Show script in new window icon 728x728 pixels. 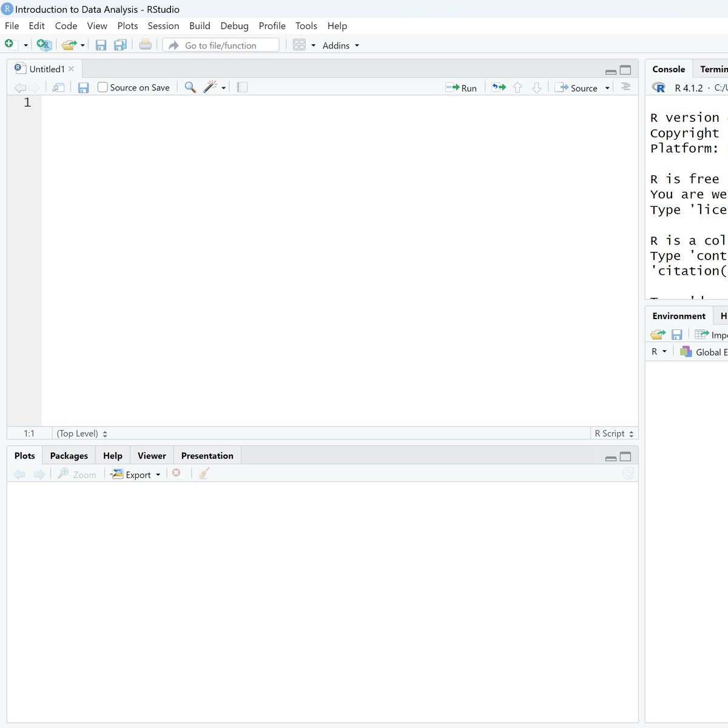58,87
